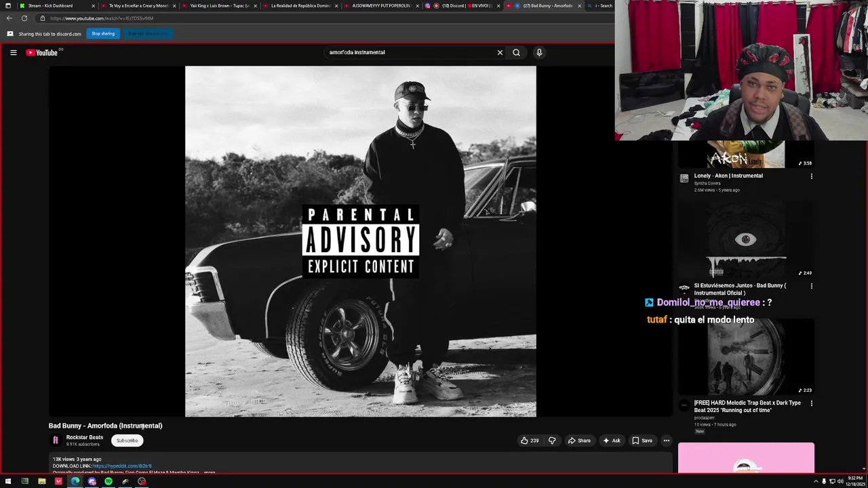
Task: Expand description with ...more
Action: point(210,472)
